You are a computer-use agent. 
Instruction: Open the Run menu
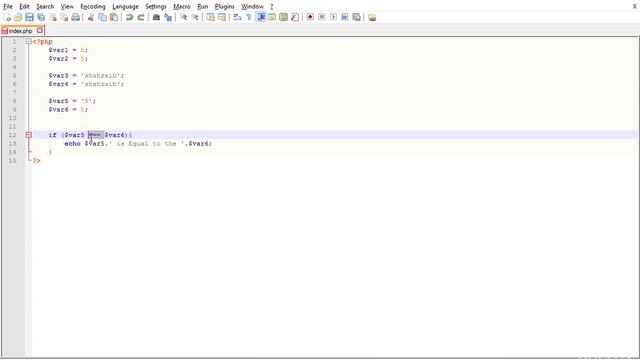click(x=202, y=7)
